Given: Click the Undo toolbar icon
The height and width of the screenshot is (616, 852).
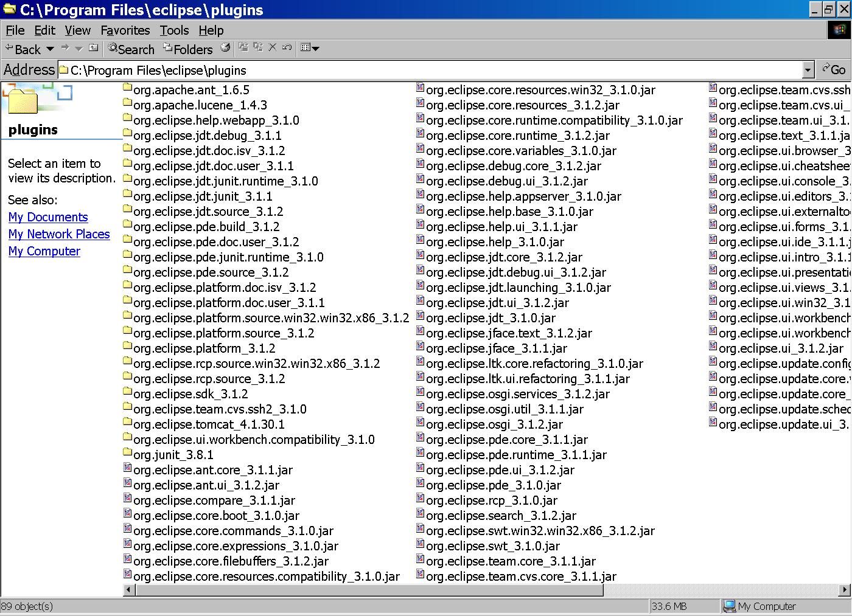Looking at the screenshot, I should pyautogui.click(x=287, y=48).
